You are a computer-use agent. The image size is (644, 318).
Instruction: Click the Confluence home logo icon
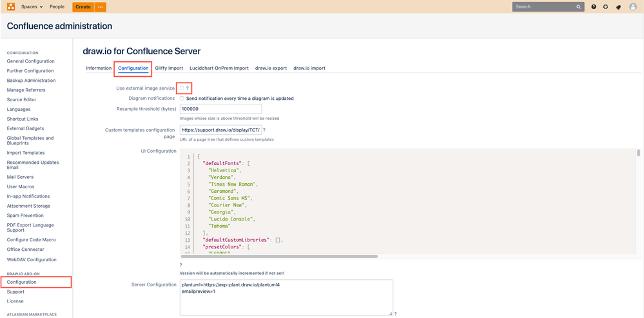[11, 6]
